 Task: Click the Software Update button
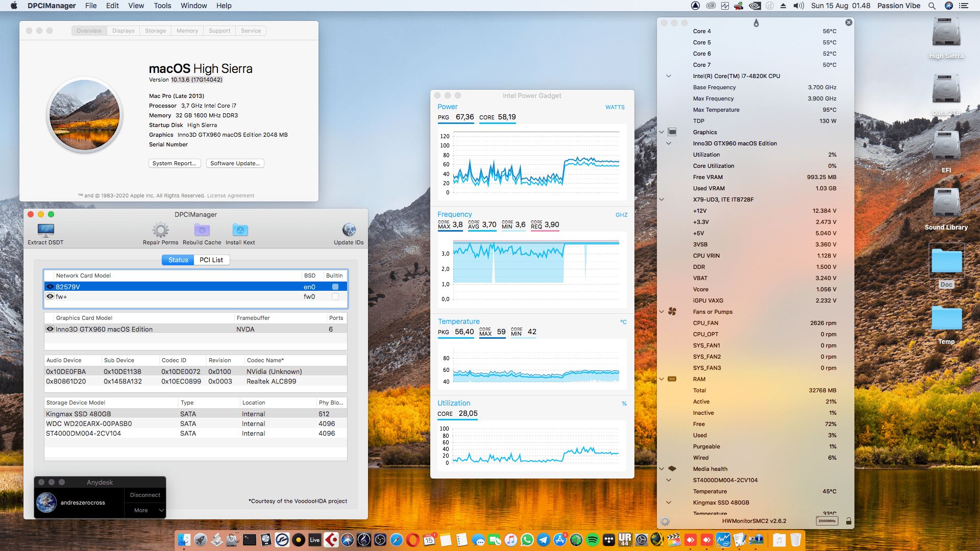click(235, 163)
